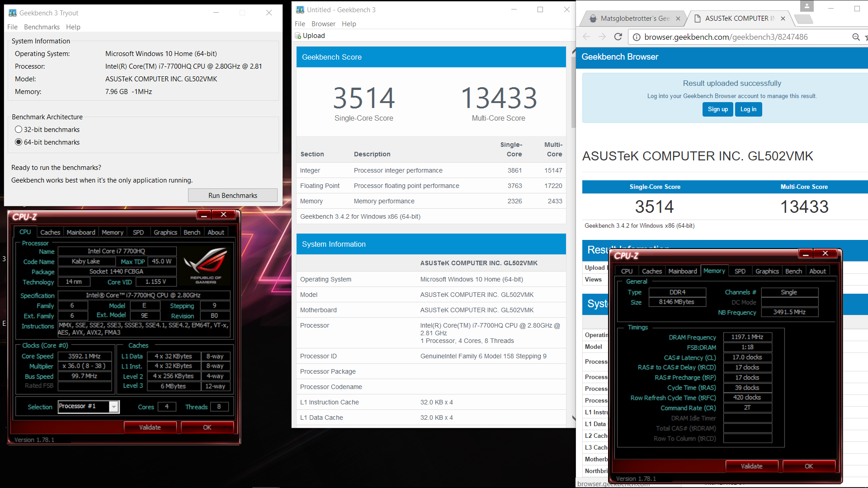Viewport: 868px width, 488px height.
Task: Open the SPD tab in right CPU-Z
Action: (x=740, y=271)
